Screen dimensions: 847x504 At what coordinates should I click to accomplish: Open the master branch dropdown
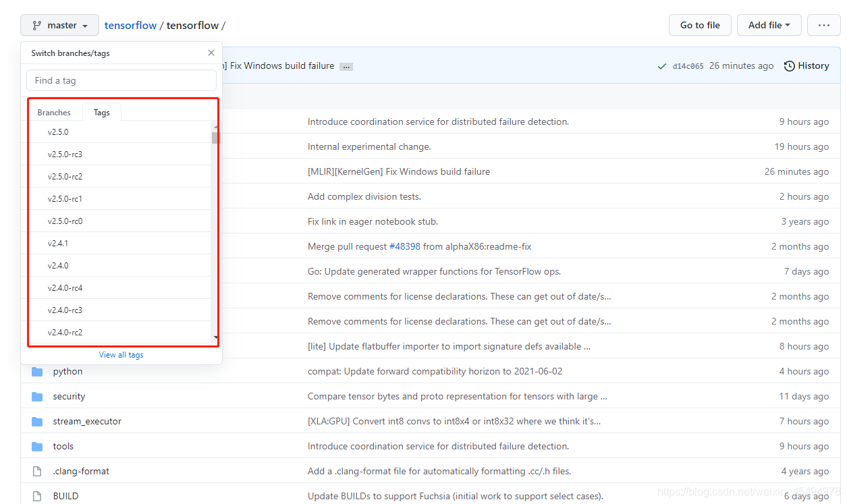point(59,25)
